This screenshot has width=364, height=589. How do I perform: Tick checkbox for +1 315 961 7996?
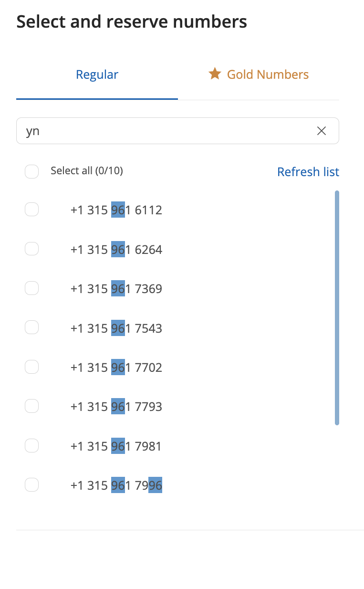[x=31, y=485]
